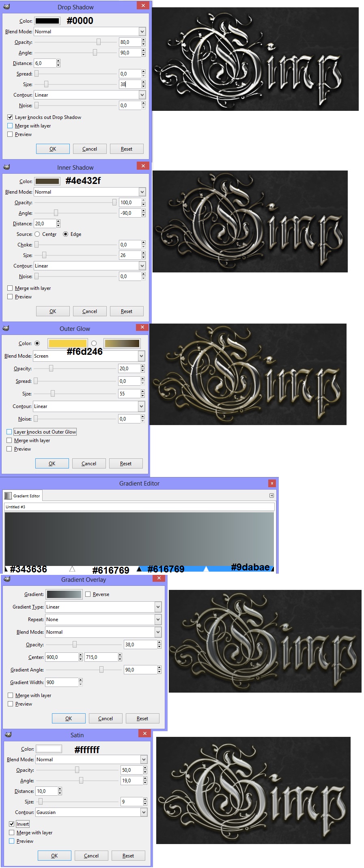This screenshot has width=364, height=868.
Task: Open Contour dropdown in Inner Shadow
Action: click(x=90, y=266)
